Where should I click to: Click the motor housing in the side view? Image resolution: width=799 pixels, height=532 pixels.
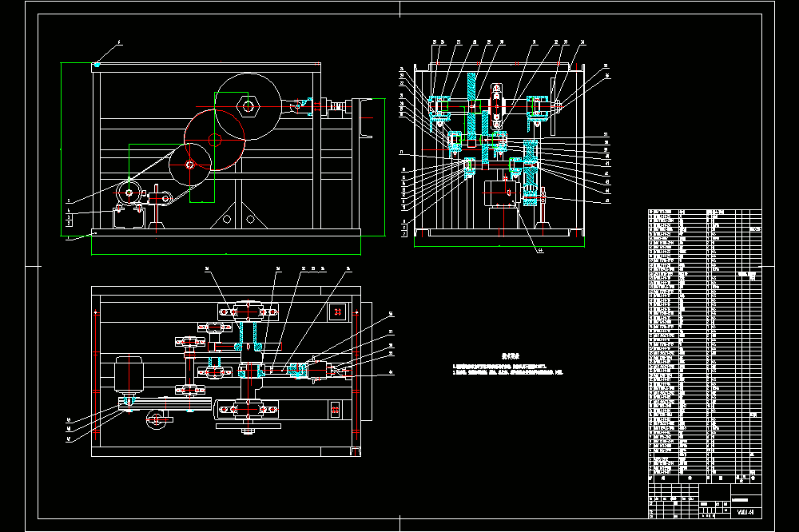click(501, 193)
